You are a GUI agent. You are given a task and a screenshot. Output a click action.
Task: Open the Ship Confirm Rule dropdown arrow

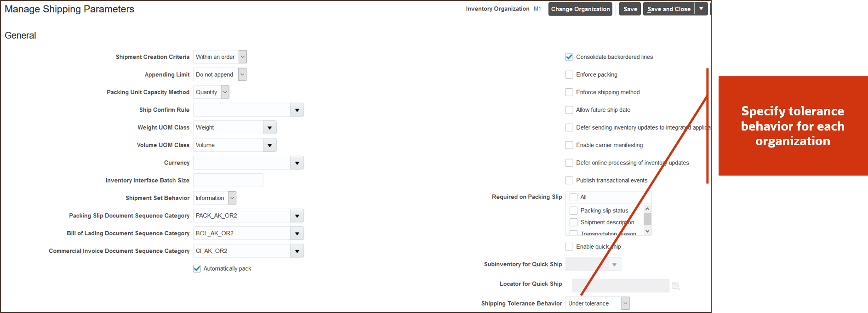(x=297, y=110)
